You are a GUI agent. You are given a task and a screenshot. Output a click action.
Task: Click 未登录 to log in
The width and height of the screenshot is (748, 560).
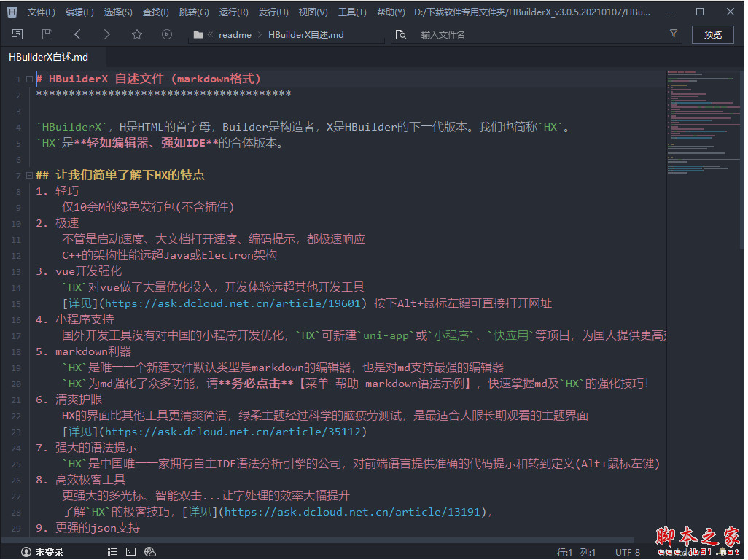point(43,552)
